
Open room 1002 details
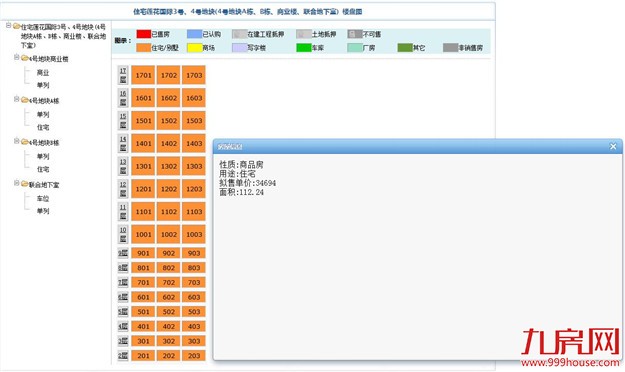tap(169, 234)
